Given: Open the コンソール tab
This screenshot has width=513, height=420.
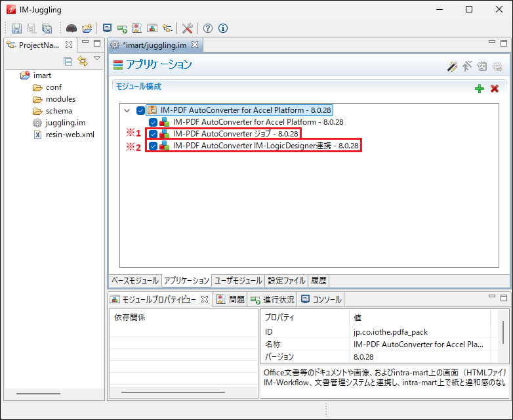Looking at the screenshot, I should pos(321,299).
